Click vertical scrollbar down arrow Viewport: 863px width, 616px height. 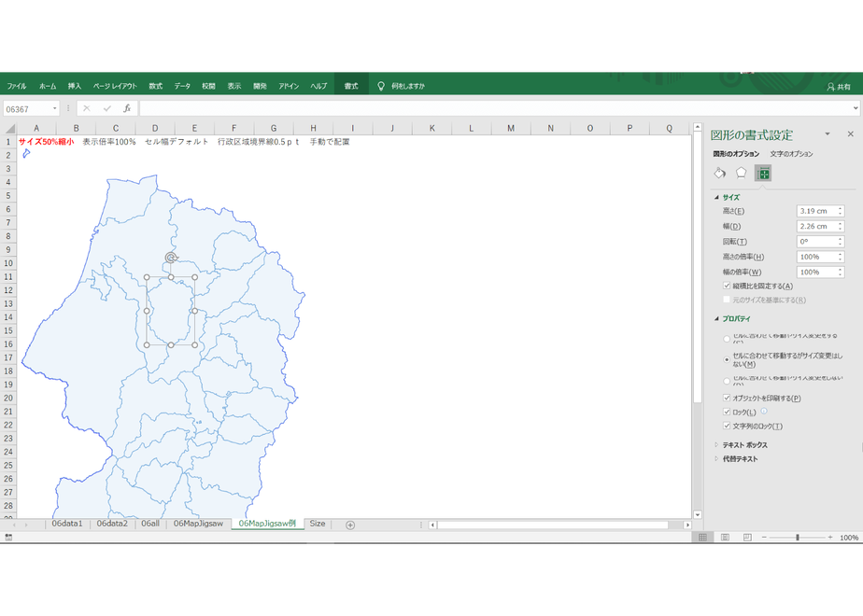click(698, 515)
